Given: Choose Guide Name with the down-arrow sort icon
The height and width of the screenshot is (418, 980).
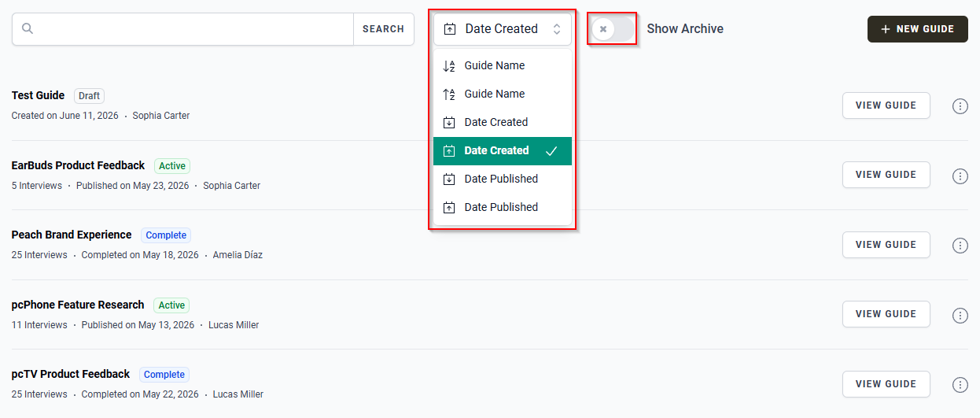Looking at the screenshot, I should point(502,65).
